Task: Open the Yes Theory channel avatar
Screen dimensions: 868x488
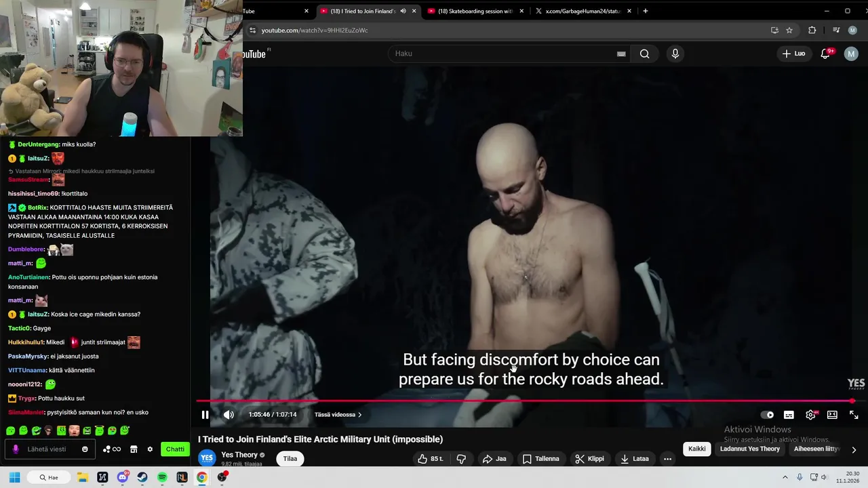Action: (207, 458)
